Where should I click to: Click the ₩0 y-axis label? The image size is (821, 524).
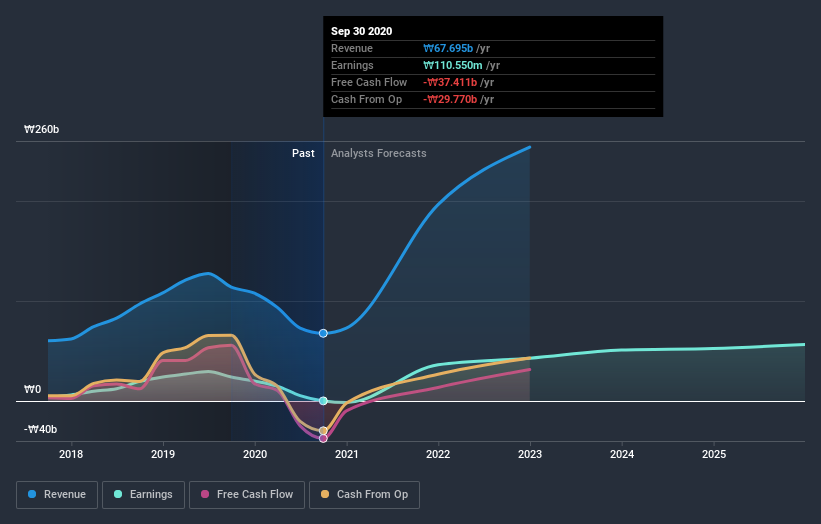[x=32, y=389]
